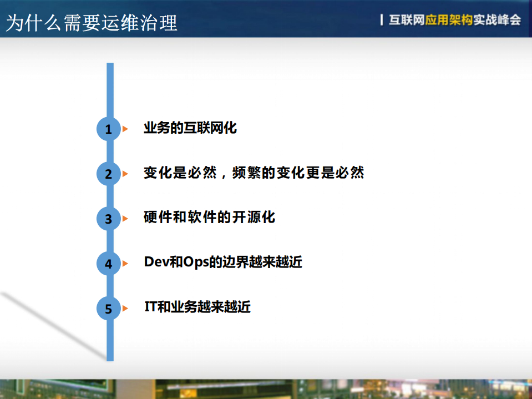The image size is (532, 399).
Task: Click the numbered circle 3 on the timeline
Action: pos(109,218)
